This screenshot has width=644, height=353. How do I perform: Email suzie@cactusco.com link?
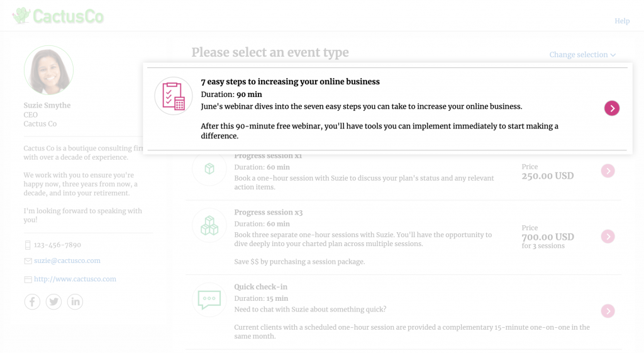[x=67, y=261]
